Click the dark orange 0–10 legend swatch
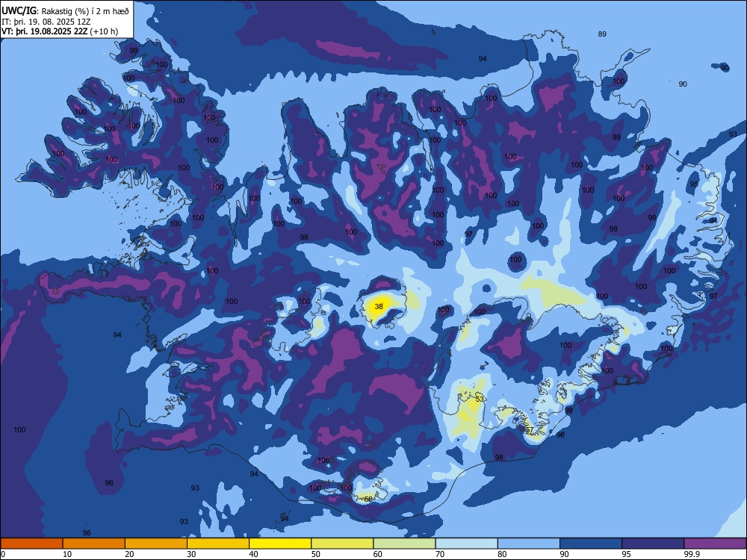This screenshot has width=747, height=560. pos(31,544)
